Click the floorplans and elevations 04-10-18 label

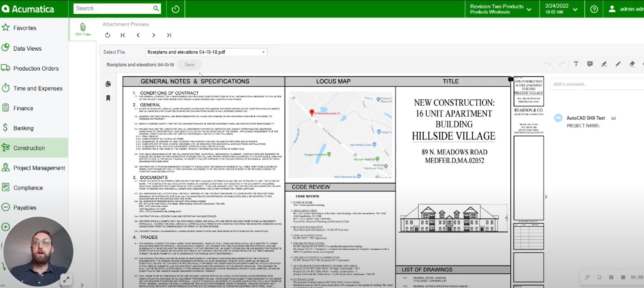coord(140,65)
